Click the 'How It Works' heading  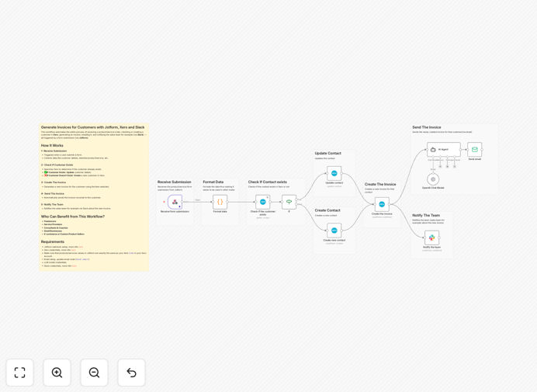tap(52, 145)
